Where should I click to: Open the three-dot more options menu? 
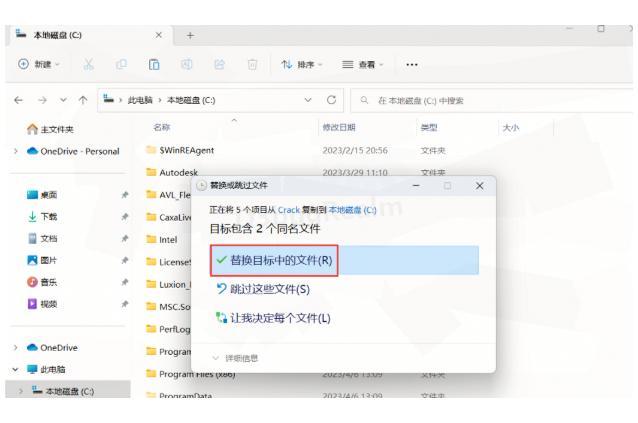pos(412,64)
